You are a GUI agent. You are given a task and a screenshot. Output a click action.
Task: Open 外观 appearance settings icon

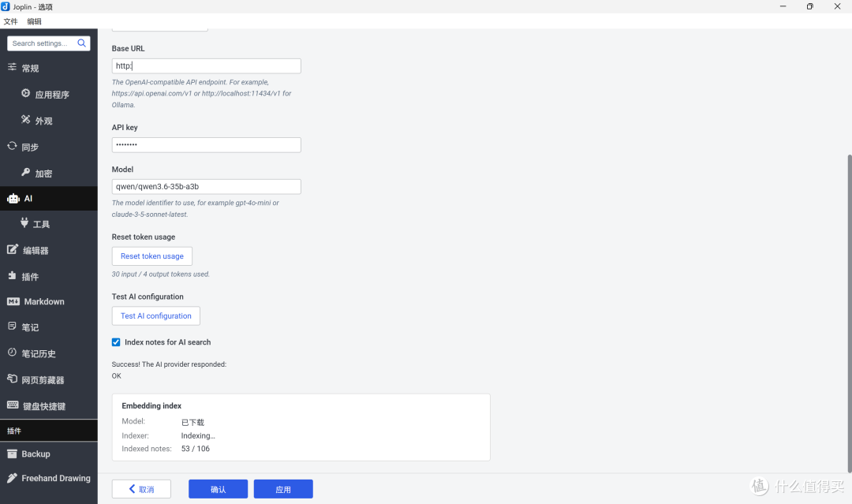(25, 119)
